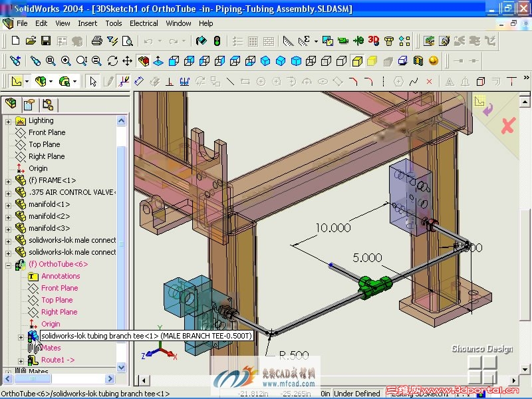Open the Electrical menu
Viewport: 532px width, 399px height.
144,23
